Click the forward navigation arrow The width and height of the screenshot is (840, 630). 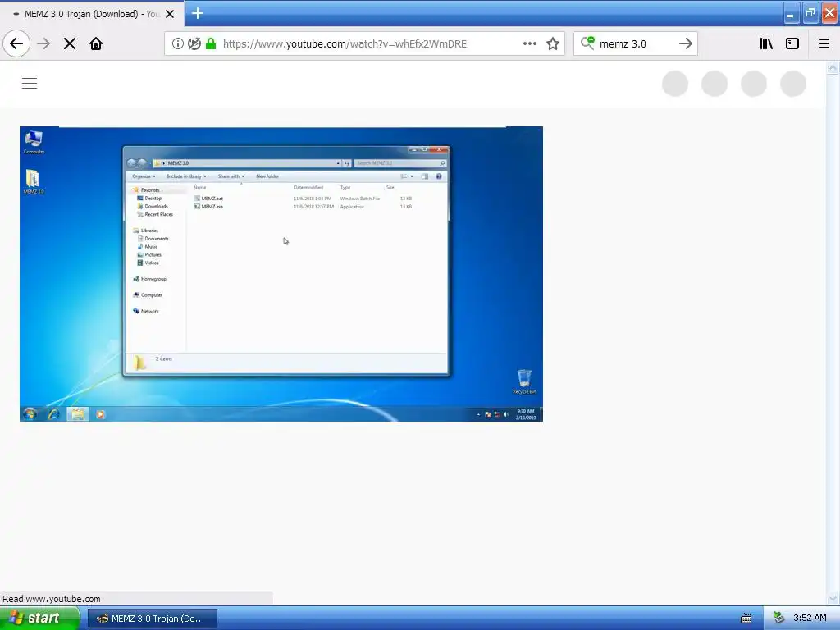tap(43, 44)
